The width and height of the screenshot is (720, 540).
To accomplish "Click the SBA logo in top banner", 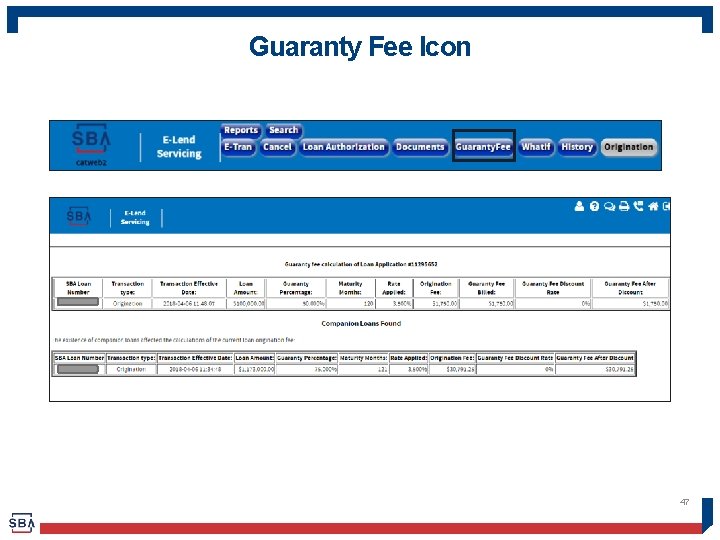I will [91, 139].
